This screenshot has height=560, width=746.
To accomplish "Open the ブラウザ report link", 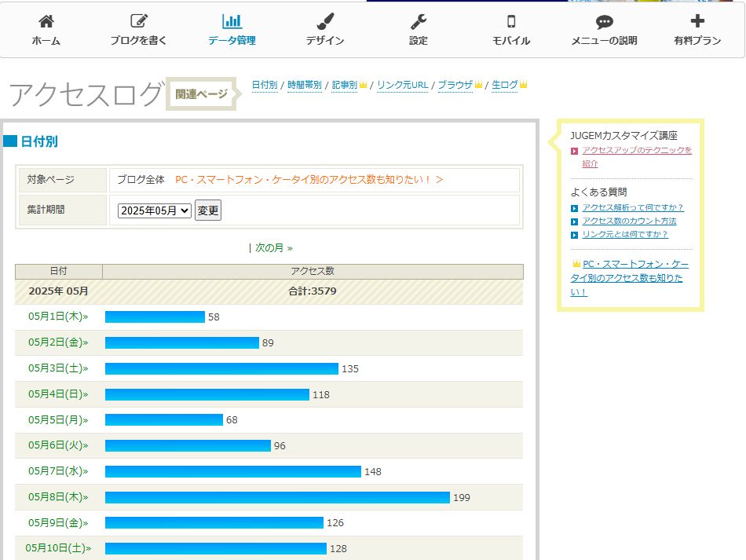I will [x=455, y=85].
